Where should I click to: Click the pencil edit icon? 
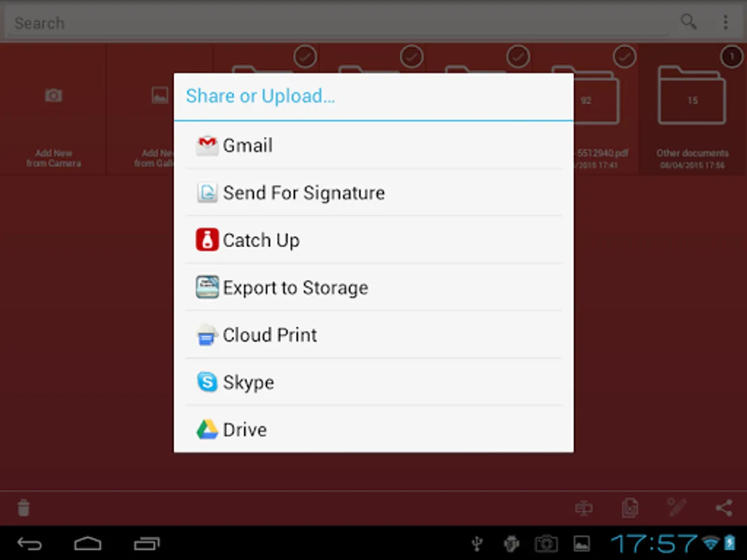click(677, 508)
